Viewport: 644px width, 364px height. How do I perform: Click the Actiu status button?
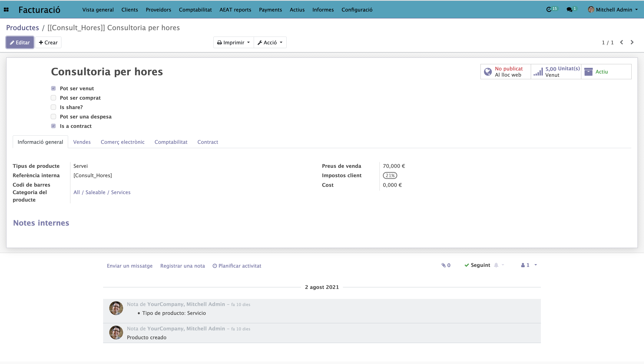[x=606, y=72]
